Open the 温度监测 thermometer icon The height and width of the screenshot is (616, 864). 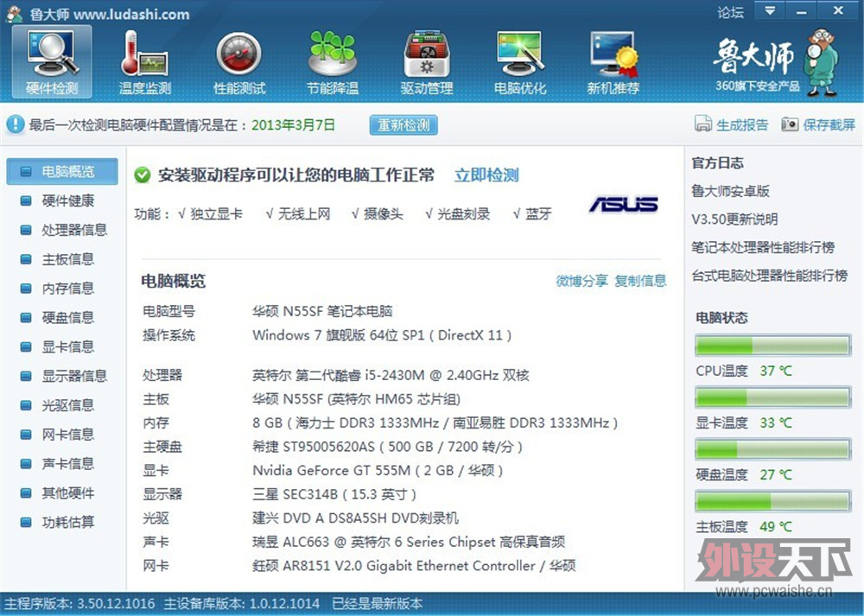tap(145, 61)
